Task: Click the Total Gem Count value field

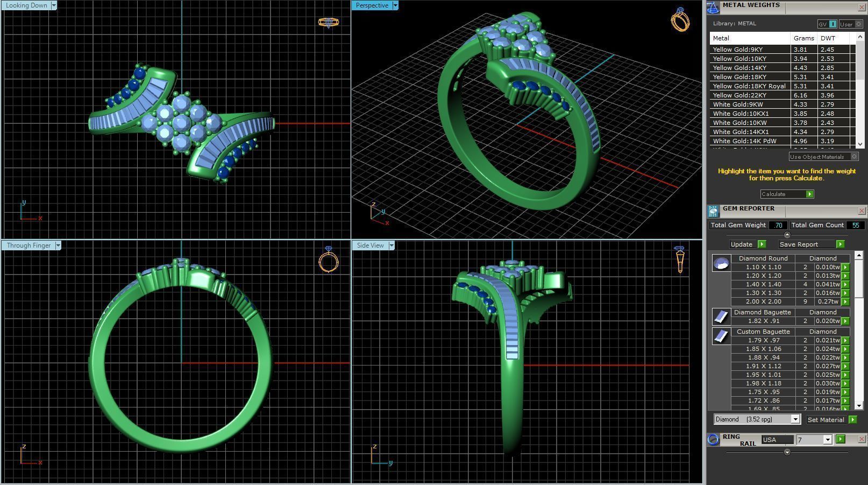Action: pos(855,225)
